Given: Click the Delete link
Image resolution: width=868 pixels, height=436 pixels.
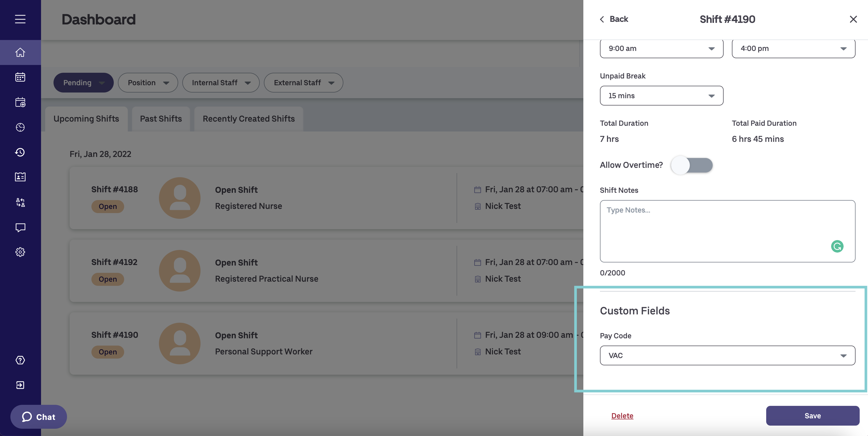Looking at the screenshot, I should [x=622, y=416].
